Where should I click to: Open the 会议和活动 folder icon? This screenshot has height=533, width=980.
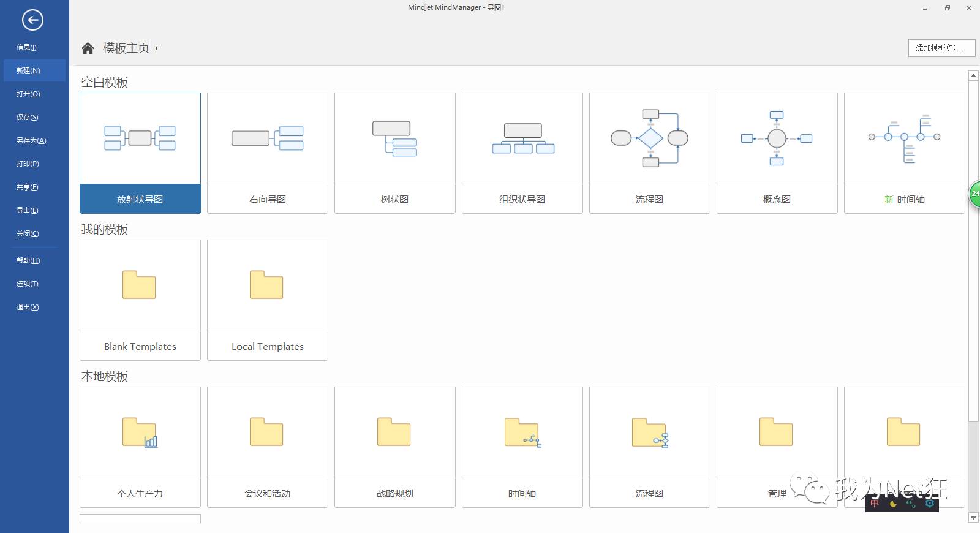coord(266,432)
